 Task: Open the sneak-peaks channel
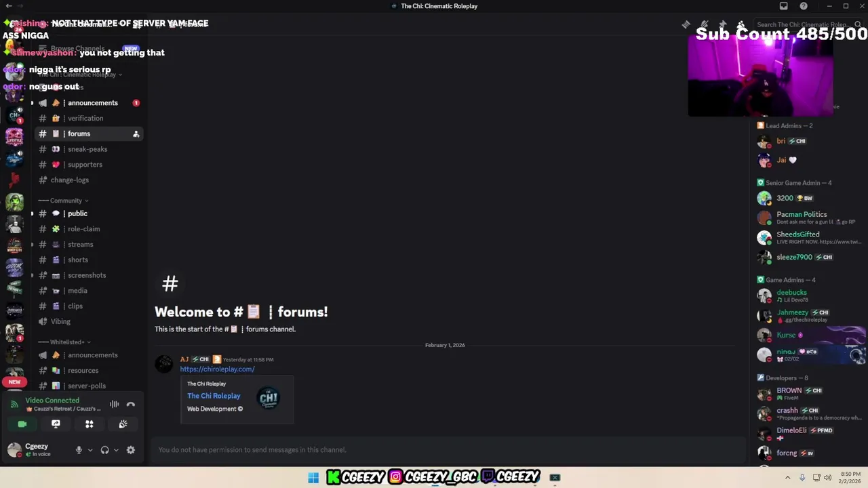click(x=88, y=149)
